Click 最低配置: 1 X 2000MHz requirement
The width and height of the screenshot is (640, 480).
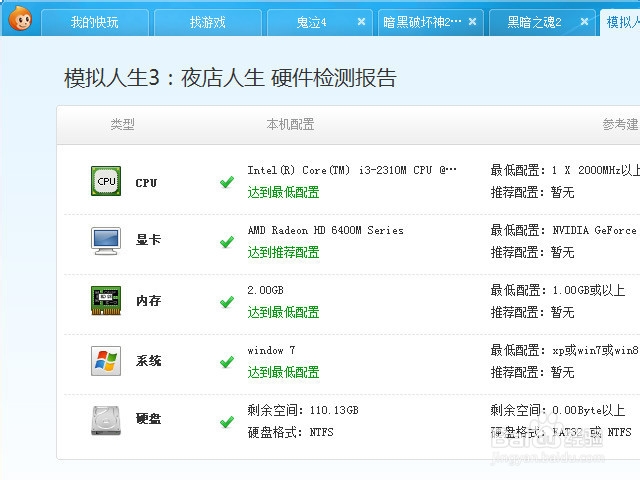point(565,170)
